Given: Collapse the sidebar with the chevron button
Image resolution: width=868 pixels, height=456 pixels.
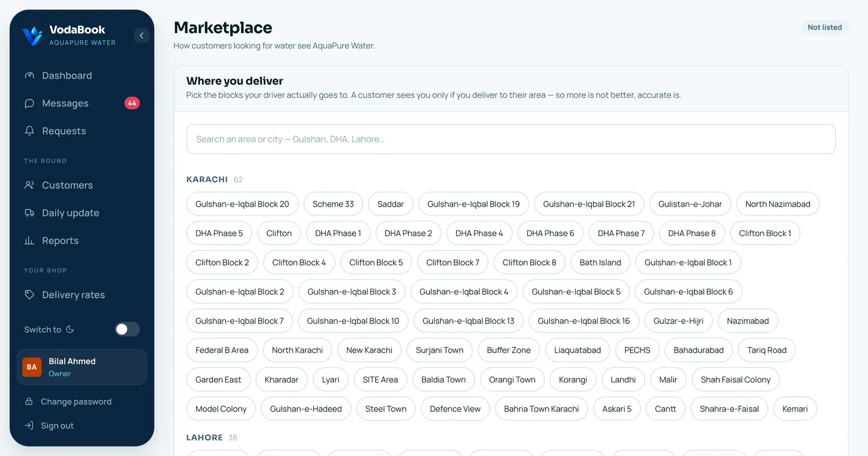Looking at the screenshot, I should (x=141, y=36).
